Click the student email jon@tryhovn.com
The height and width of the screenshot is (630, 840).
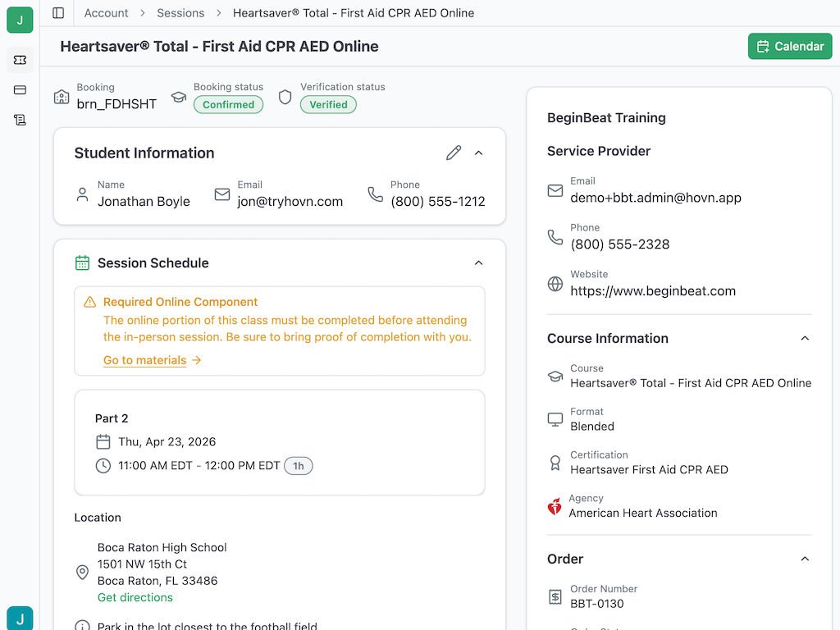[x=290, y=202]
